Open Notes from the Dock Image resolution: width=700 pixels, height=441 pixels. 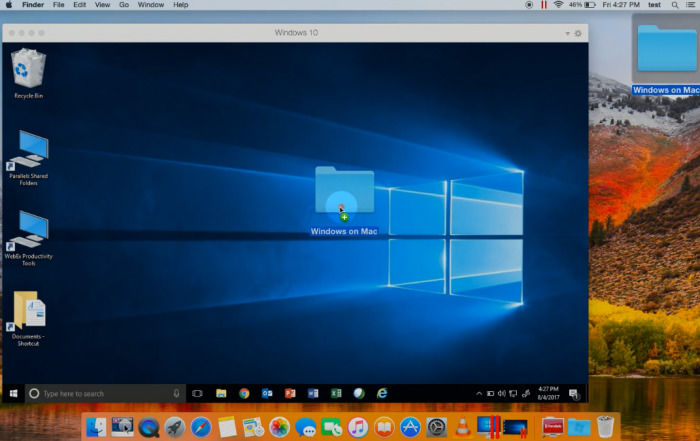(x=227, y=427)
